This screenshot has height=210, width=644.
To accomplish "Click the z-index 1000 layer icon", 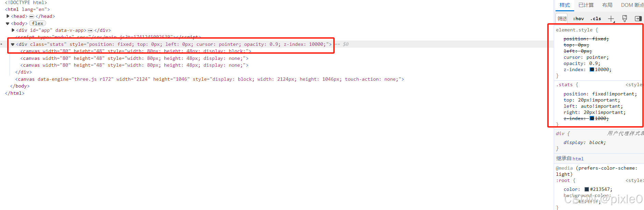I will click(592, 118).
